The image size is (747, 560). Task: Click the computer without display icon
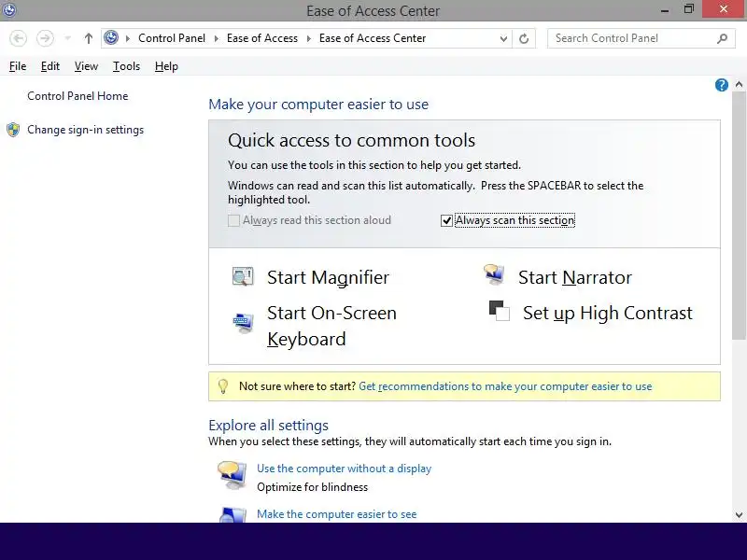point(232,475)
